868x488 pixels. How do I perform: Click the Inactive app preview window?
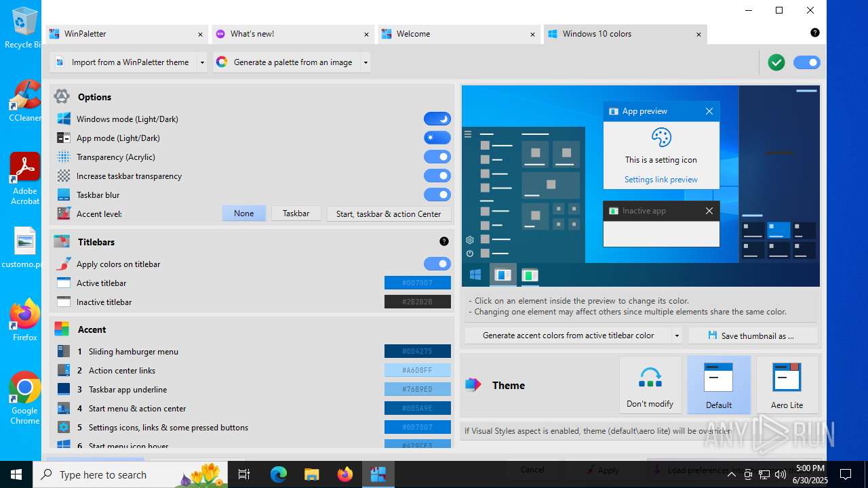661,224
